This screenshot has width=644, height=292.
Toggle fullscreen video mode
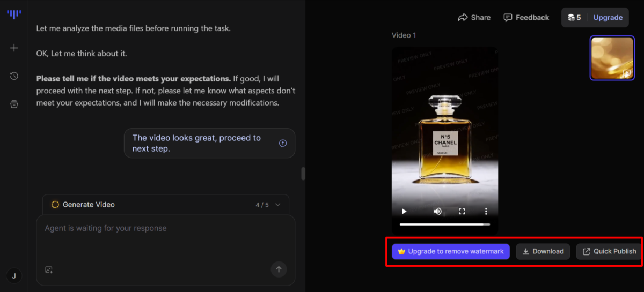pyautogui.click(x=462, y=211)
